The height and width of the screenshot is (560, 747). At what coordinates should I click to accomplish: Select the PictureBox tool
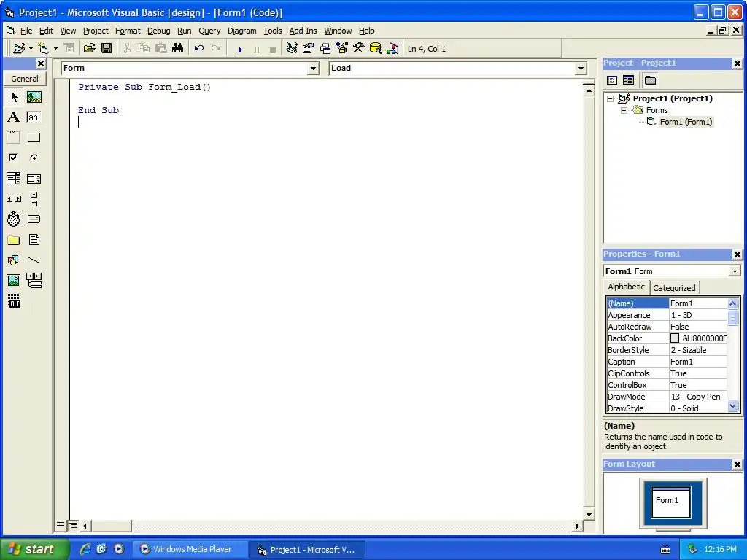click(34, 97)
